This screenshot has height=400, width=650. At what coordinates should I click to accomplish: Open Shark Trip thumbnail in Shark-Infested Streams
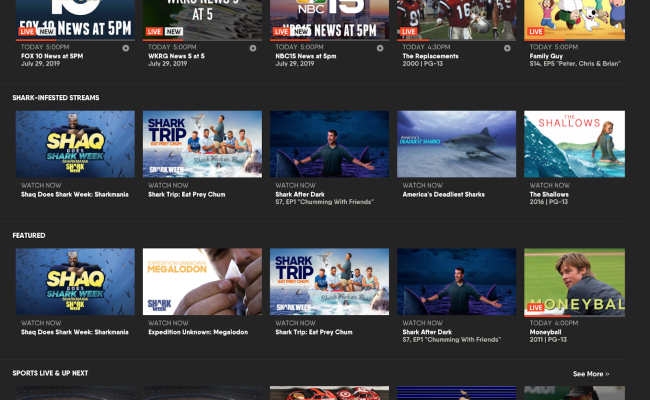click(202, 144)
